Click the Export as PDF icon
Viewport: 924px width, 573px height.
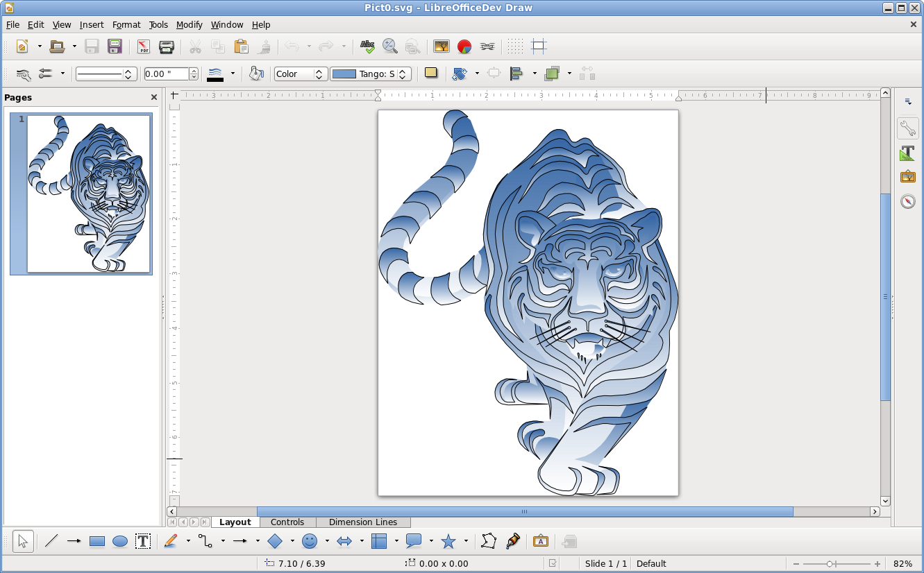[143, 46]
